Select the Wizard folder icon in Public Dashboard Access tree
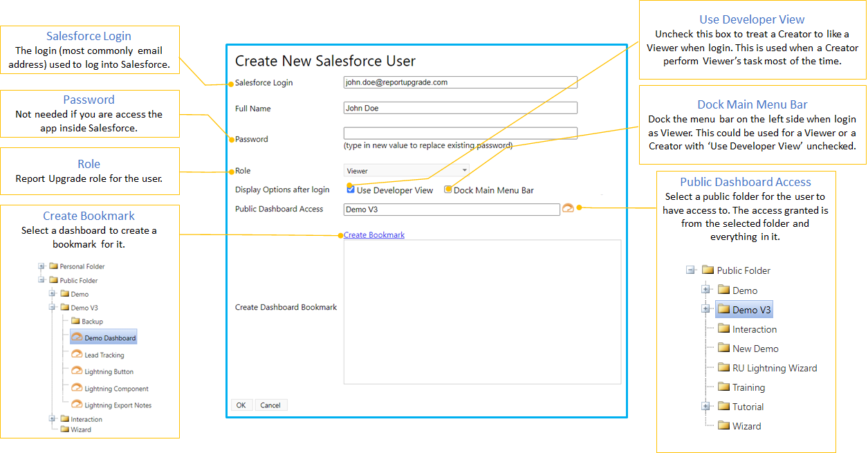The height and width of the screenshot is (453, 868). [724, 426]
